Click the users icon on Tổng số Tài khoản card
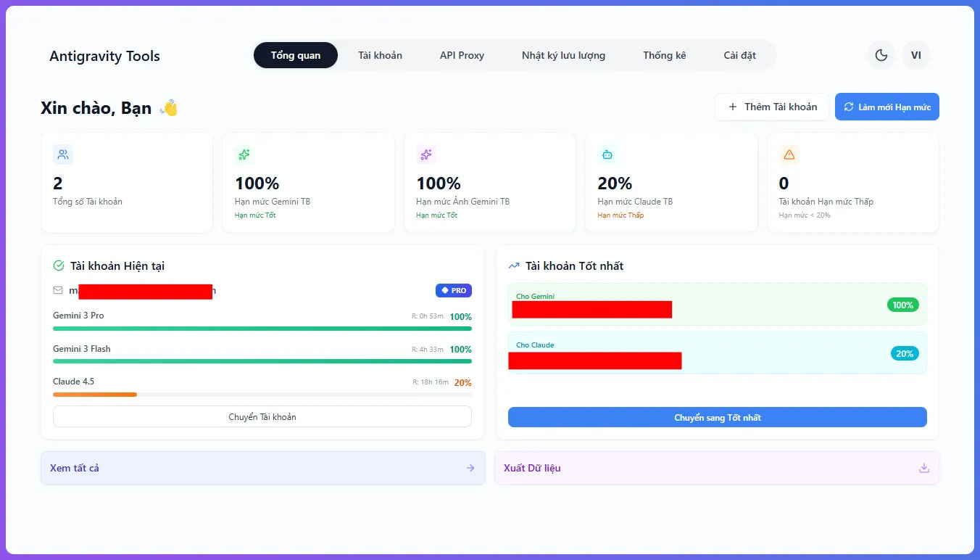Image resolution: width=980 pixels, height=560 pixels. [62, 154]
